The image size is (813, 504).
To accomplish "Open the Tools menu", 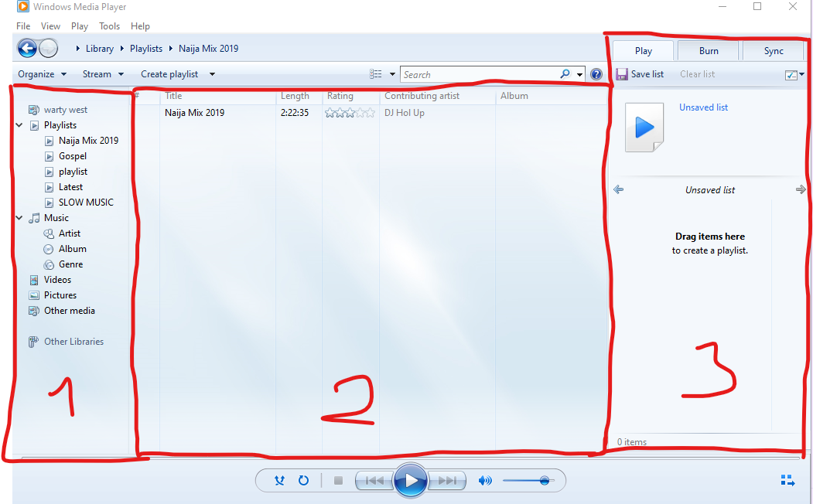I will (109, 26).
